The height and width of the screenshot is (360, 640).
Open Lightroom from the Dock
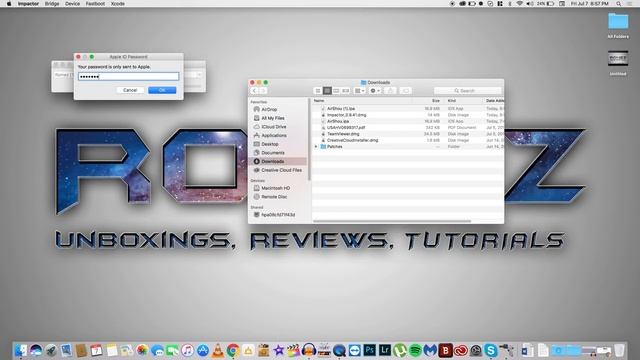point(385,350)
